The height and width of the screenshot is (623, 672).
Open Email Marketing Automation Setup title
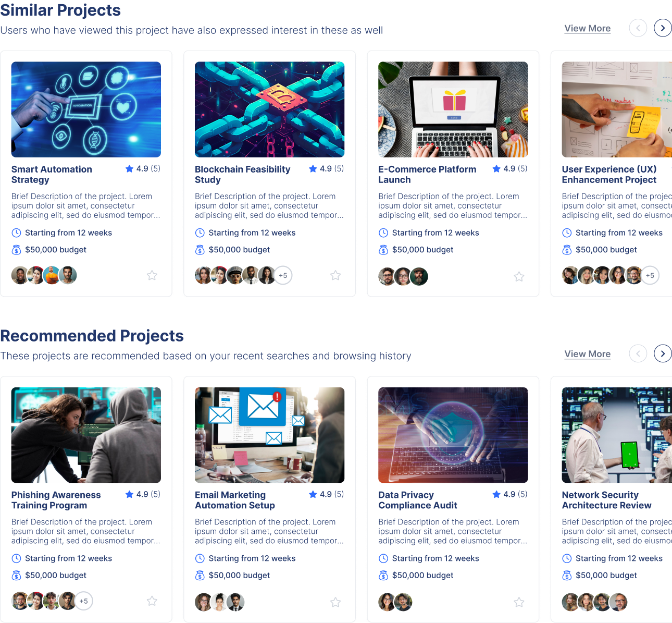coord(235,500)
